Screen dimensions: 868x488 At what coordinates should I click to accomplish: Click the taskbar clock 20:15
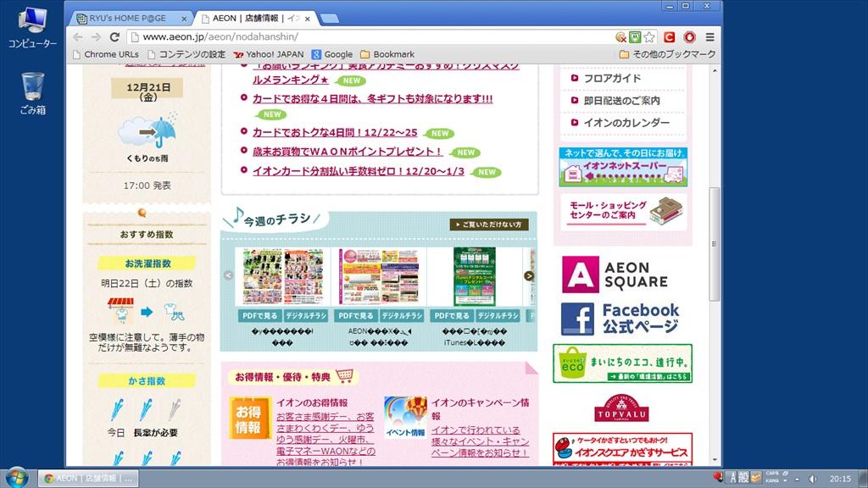tap(840, 479)
